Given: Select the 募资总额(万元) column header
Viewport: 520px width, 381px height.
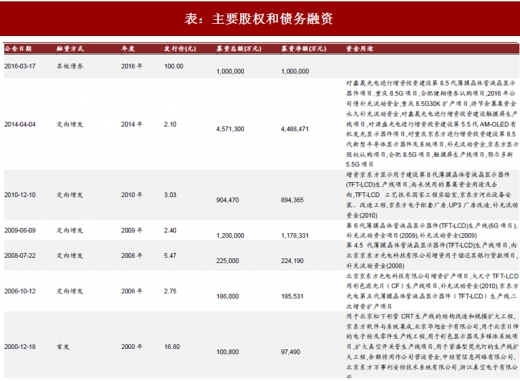Looking at the screenshot, I should 239,49.
